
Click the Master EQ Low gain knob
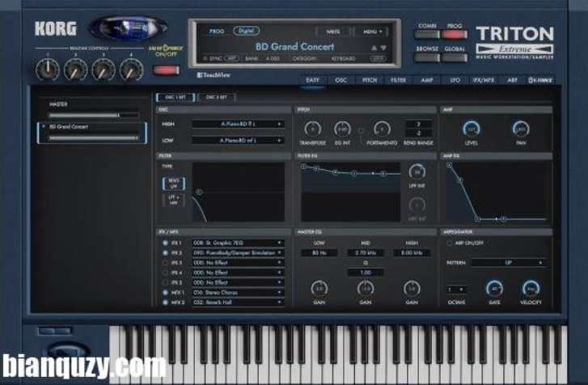click(319, 289)
